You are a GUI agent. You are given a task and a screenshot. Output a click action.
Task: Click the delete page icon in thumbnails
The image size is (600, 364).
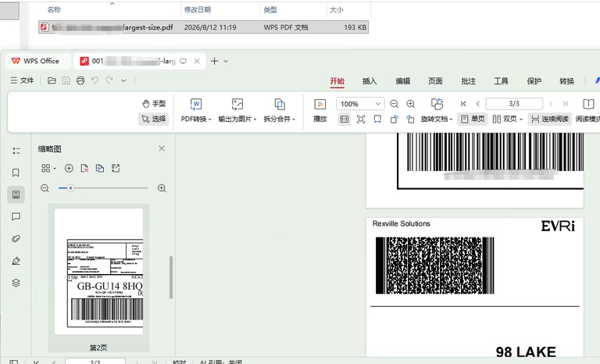pos(84,168)
